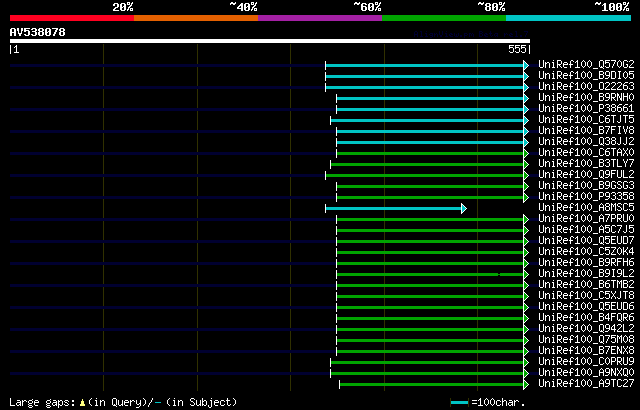
Task: Open subject UniRef100_P38661
Action: [x=586, y=109]
